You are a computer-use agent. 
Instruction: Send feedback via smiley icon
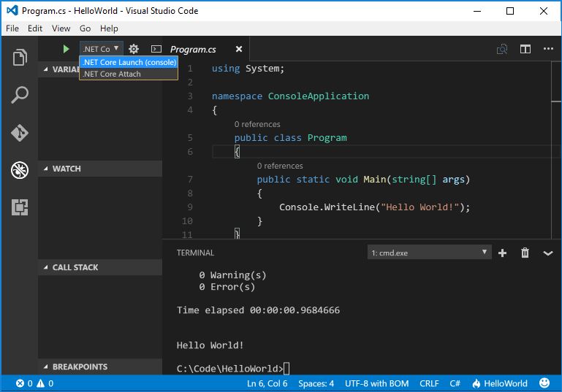(544, 383)
